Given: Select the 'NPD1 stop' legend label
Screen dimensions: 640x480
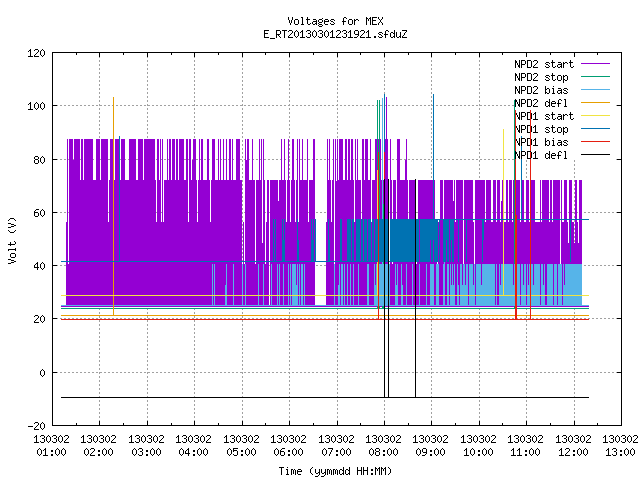Looking at the screenshot, I should [x=541, y=129].
